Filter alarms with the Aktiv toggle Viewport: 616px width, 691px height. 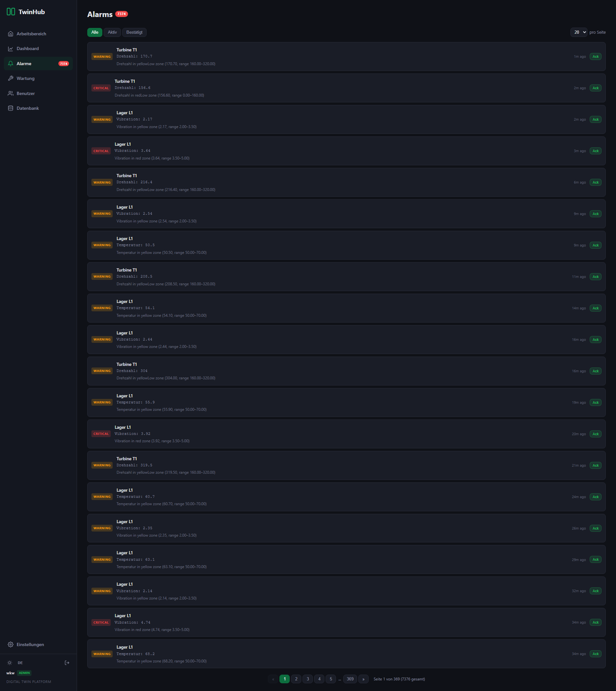click(112, 32)
